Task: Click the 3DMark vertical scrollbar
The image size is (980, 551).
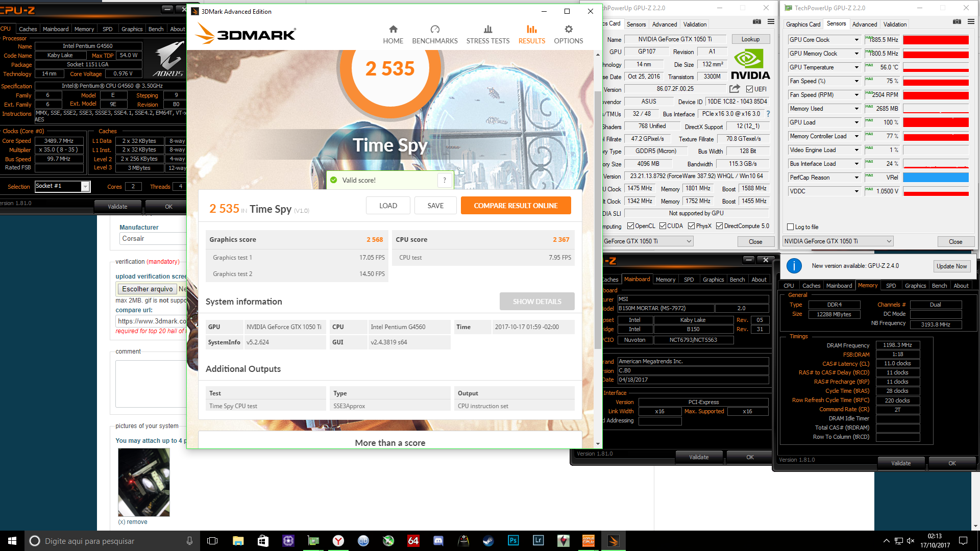Action: (x=598, y=219)
